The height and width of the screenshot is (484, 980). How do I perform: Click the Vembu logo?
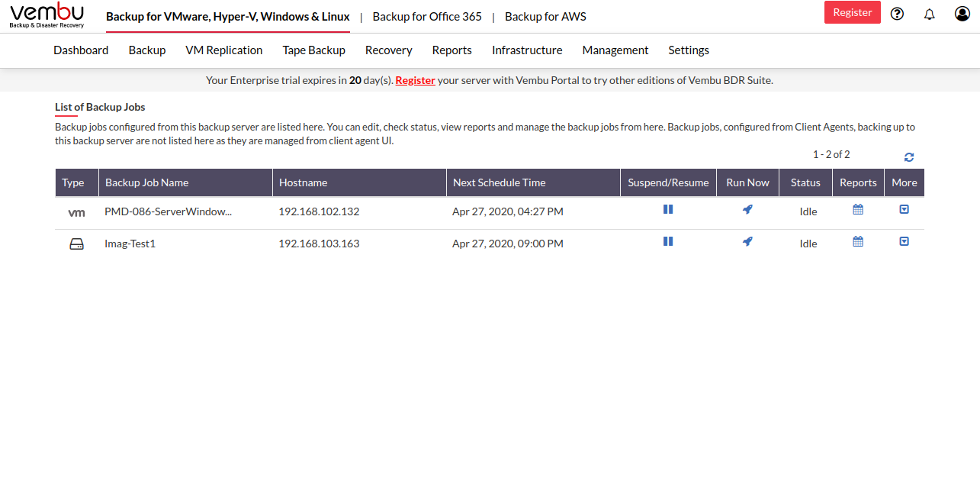[47, 15]
